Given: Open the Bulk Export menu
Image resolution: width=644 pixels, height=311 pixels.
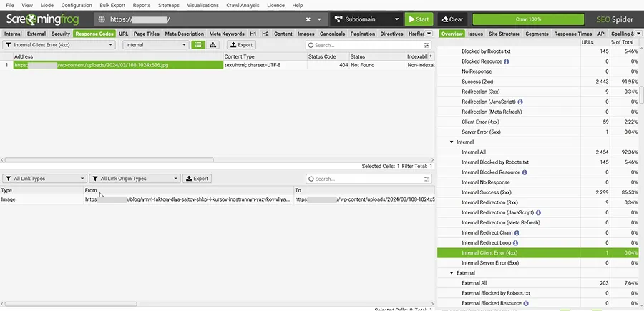Looking at the screenshot, I should 112,5.
